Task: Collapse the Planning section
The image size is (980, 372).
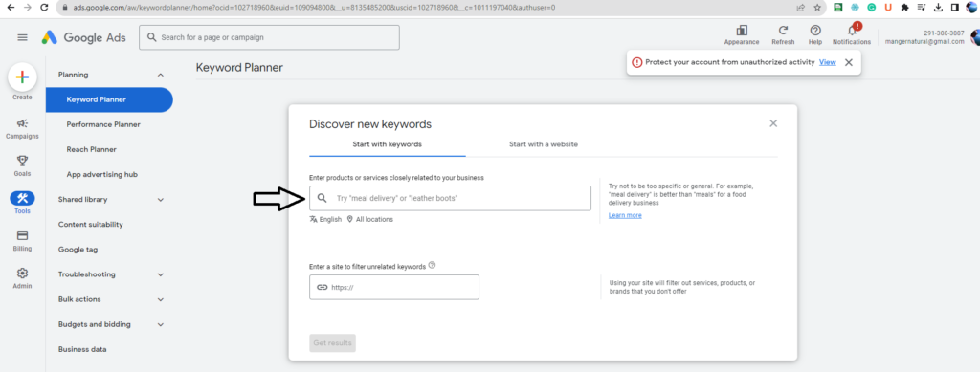Action: (161, 75)
